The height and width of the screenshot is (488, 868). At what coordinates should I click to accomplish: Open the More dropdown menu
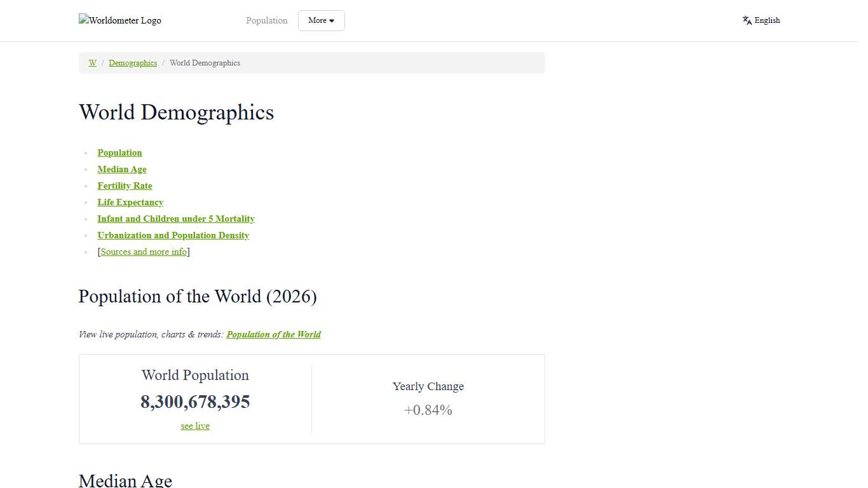(x=321, y=20)
